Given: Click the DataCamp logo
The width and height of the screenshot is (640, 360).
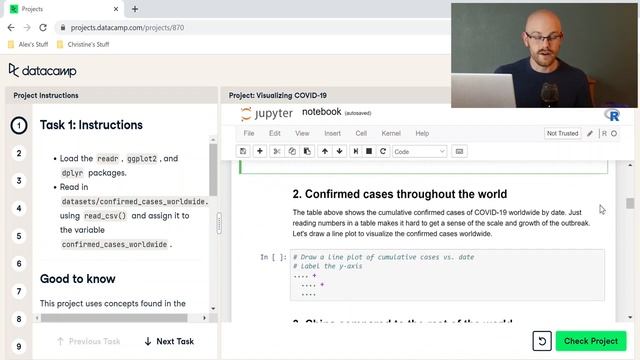Looking at the screenshot, I should click(42, 71).
